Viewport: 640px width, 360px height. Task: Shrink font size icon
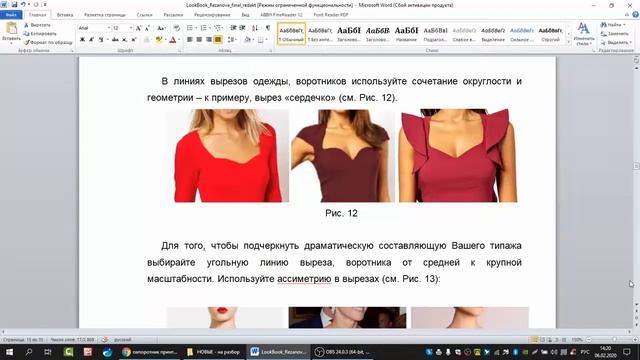[147, 28]
